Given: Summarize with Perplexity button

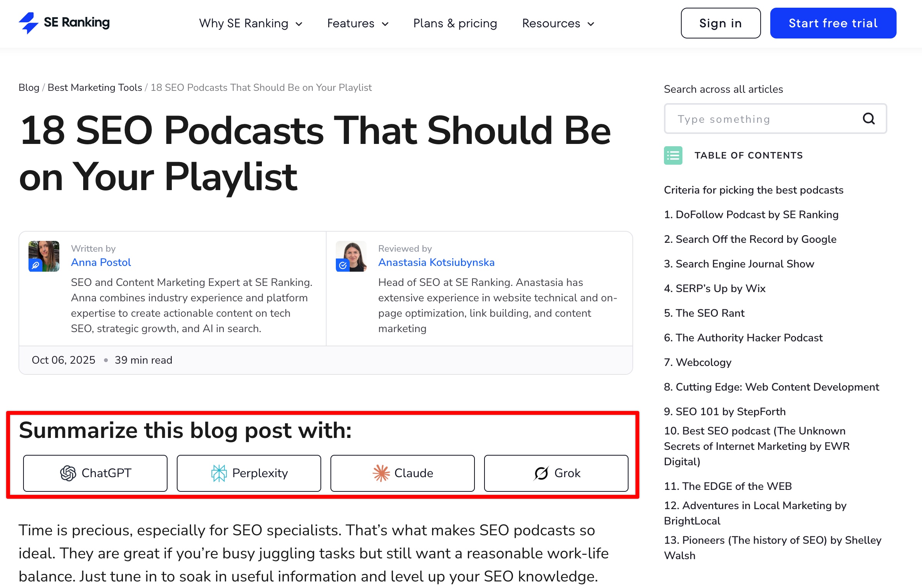Looking at the screenshot, I should click(249, 473).
